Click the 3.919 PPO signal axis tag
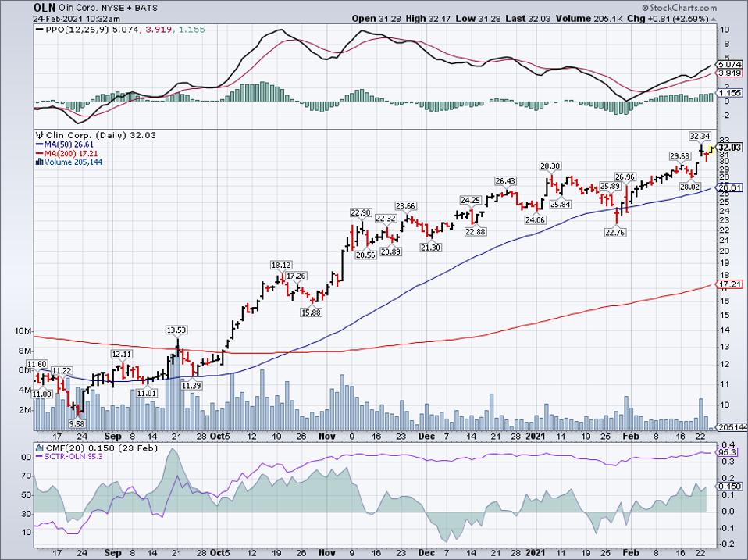The width and height of the screenshot is (748, 560). (x=730, y=73)
